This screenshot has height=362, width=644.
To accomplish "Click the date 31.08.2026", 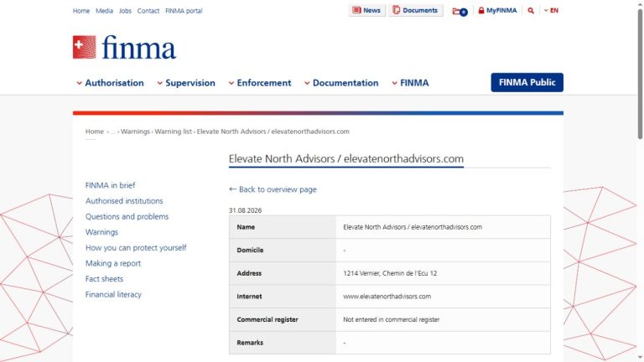I will [x=245, y=210].
